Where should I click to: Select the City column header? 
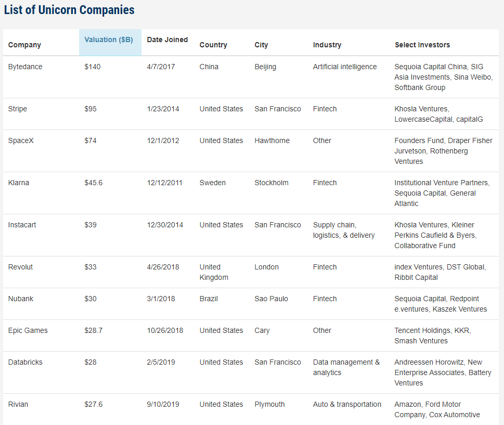click(x=261, y=45)
